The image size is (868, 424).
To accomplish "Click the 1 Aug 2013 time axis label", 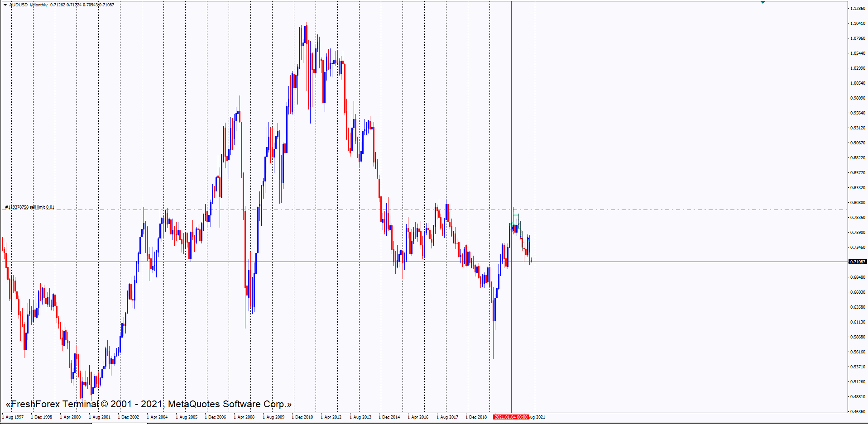I will point(360,417).
